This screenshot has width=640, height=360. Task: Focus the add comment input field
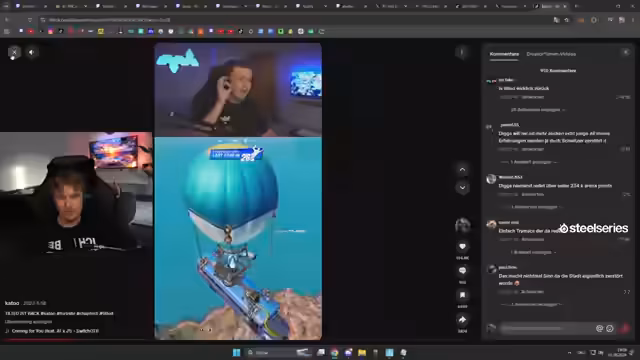(x=547, y=329)
